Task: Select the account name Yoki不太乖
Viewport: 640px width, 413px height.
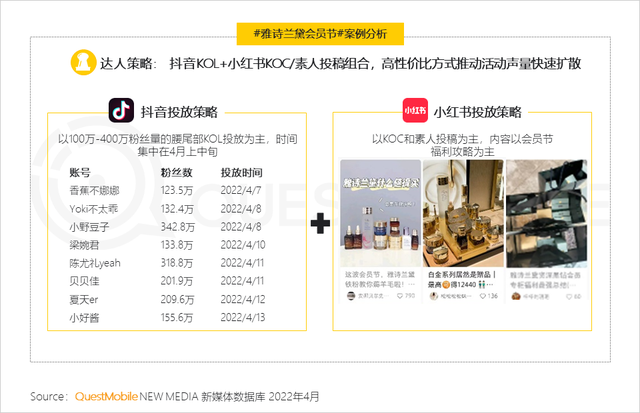Action: [93, 209]
